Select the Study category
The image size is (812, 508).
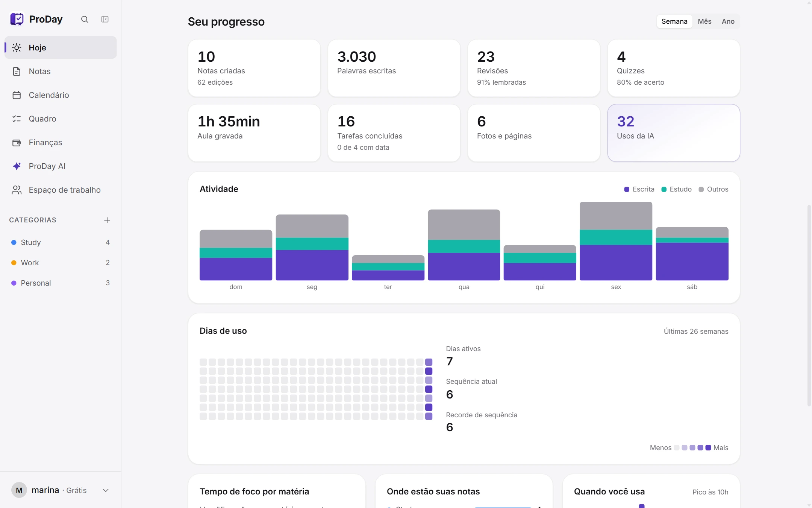61,242
